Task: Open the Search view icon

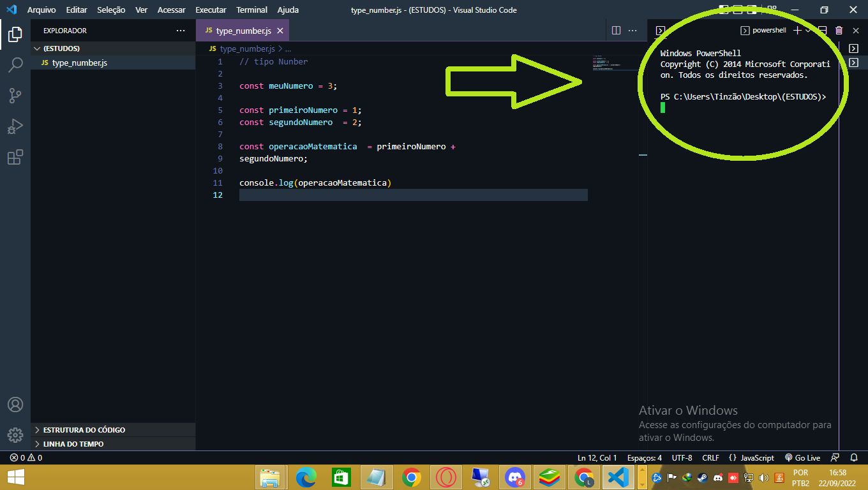Action: (x=15, y=64)
